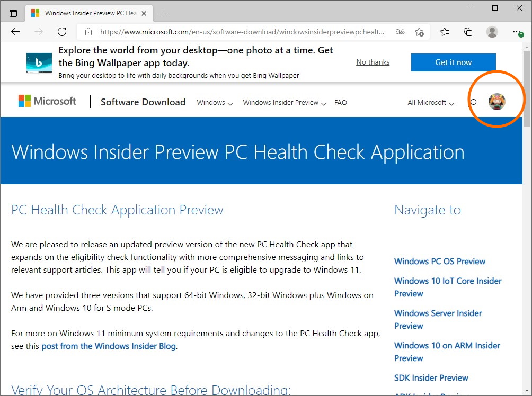The image size is (532, 396).
Task: Click the Microsoft logo
Action: coord(47,101)
